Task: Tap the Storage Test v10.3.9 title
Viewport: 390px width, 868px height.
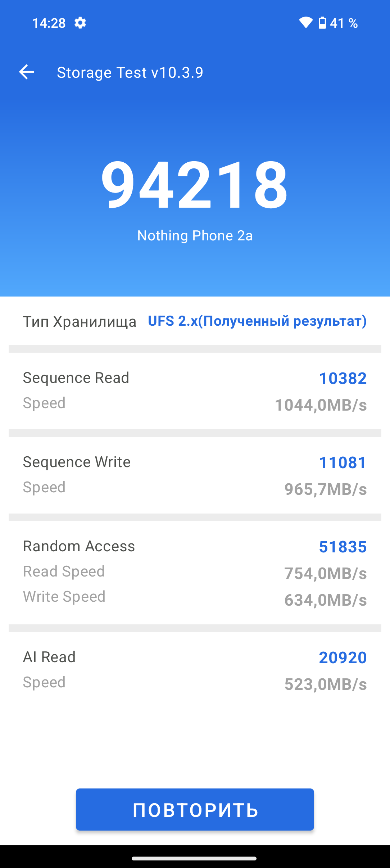Action: [x=130, y=72]
